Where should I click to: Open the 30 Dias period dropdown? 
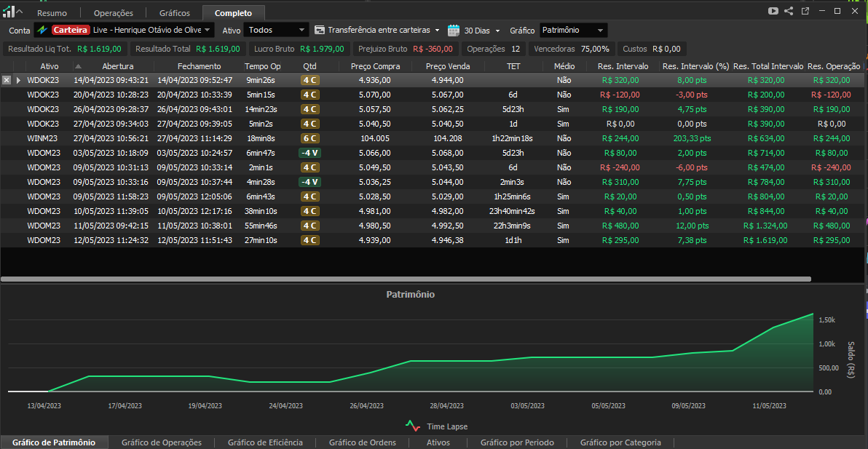[497, 31]
